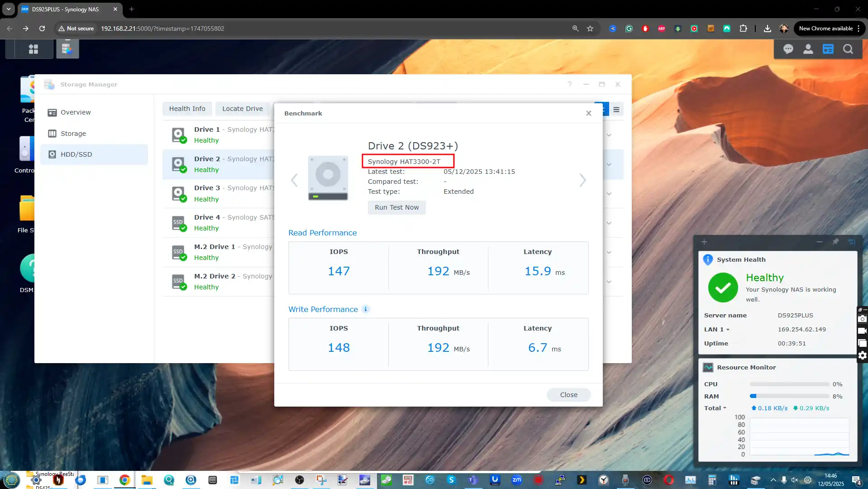The width and height of the screenshot is (868, 489).
Task: Click the Resource Monitor widget icon
Action: (708, 367)
